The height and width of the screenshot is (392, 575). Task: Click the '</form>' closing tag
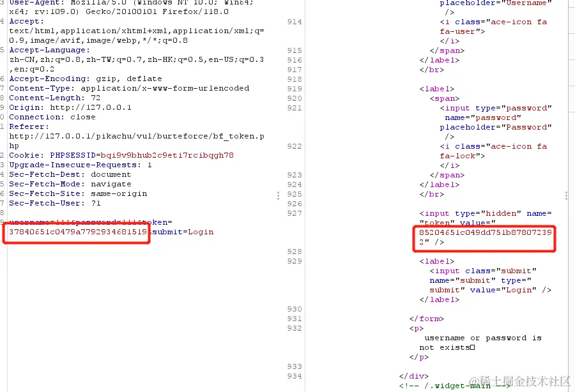(427, 319)
